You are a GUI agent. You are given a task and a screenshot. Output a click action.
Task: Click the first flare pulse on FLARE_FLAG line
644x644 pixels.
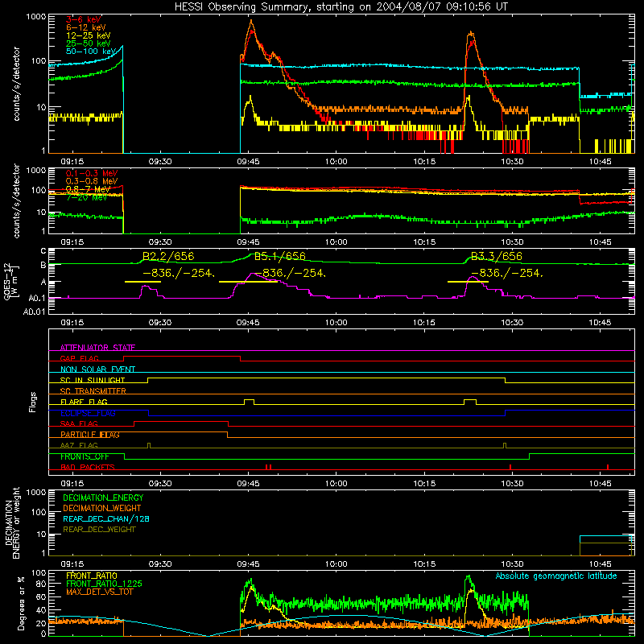[249, 402]
